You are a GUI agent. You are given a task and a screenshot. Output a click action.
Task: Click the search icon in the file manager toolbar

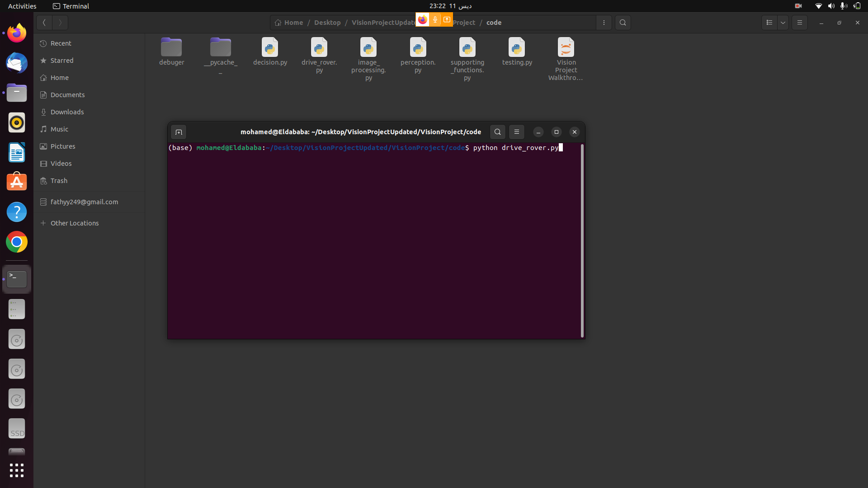click(x=623, y=22)
